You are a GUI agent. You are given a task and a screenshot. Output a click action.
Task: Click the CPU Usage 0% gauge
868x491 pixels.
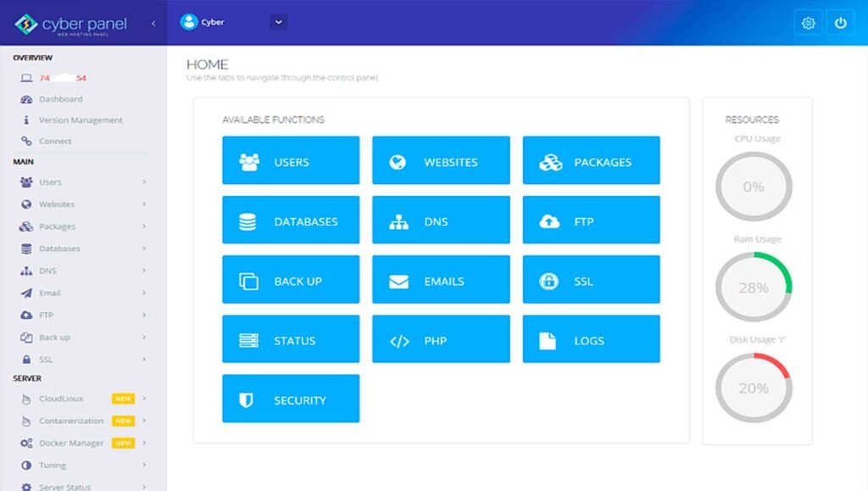754,187
